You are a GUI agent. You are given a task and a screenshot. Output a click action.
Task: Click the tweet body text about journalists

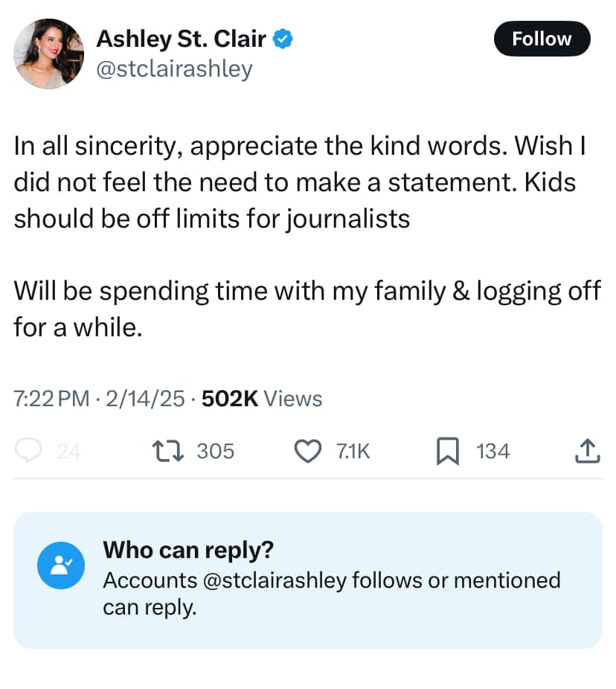[212, 220]
